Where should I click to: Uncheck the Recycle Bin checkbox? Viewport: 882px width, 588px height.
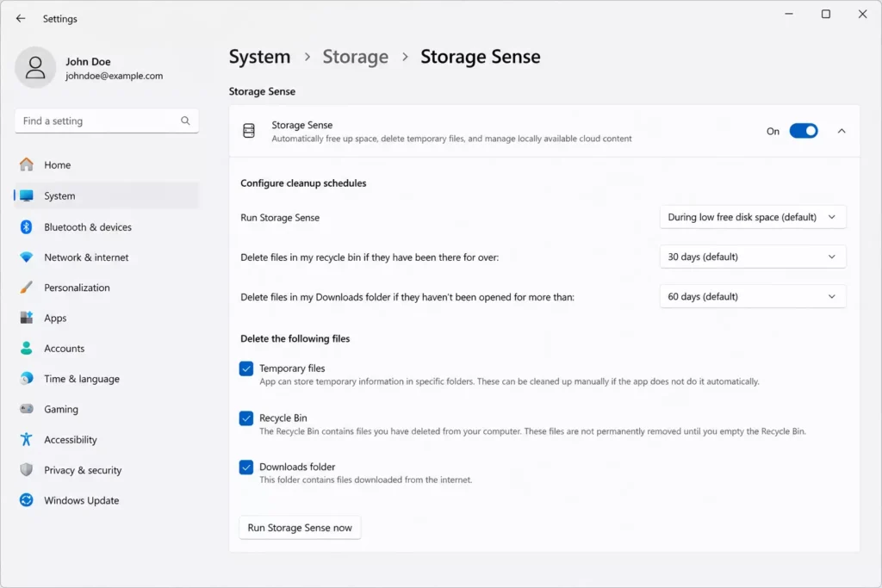[246, 418]
